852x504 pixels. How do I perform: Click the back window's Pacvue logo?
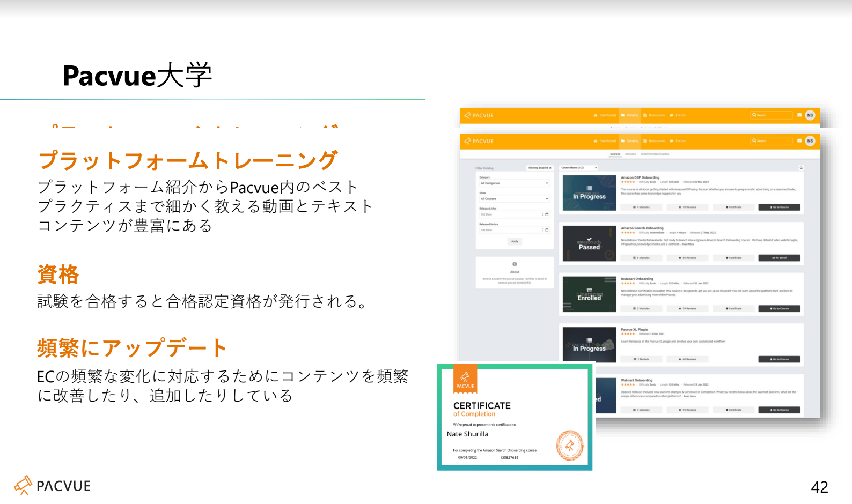[x=479, y=115]
